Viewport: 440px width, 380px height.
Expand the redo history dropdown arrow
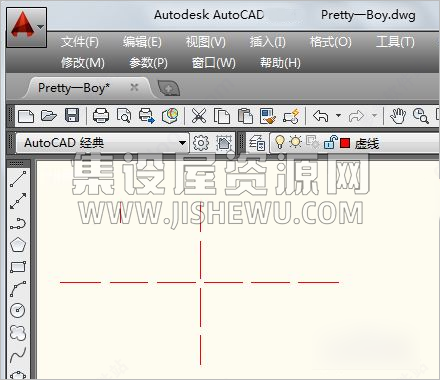[x=374, y=116]
